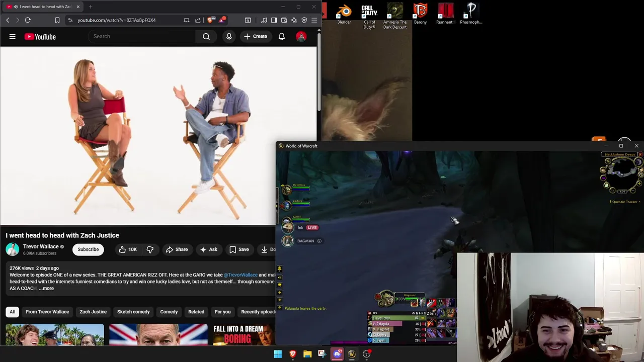Image resolution: width=644 pixels, height=362 pixels.
Task: Close the YouTube browser tab
Action: point(78,7)
